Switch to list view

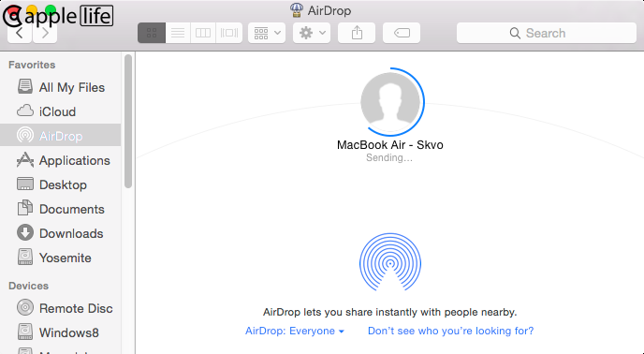[178, 33]
